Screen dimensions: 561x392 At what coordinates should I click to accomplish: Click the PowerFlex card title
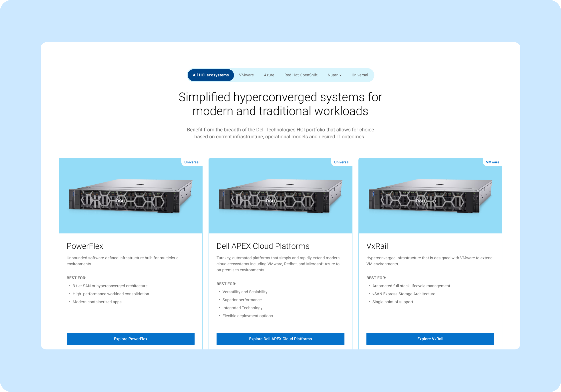pyautogui.click(x=85, y=246)
